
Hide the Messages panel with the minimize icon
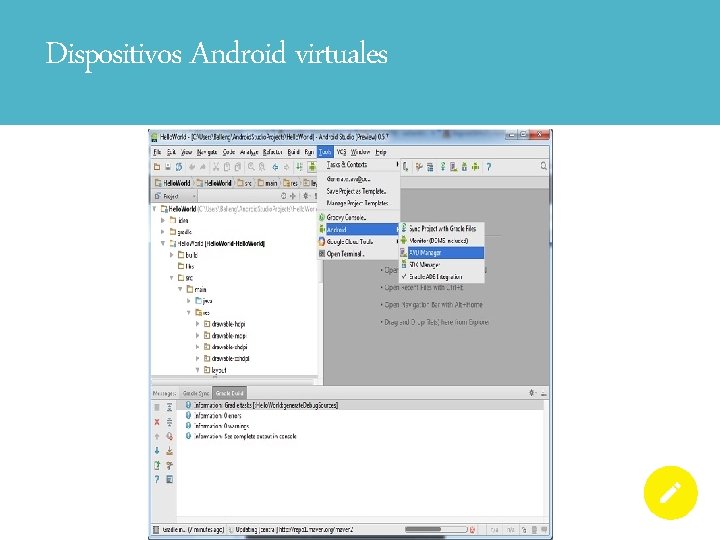tap(544, 394)
